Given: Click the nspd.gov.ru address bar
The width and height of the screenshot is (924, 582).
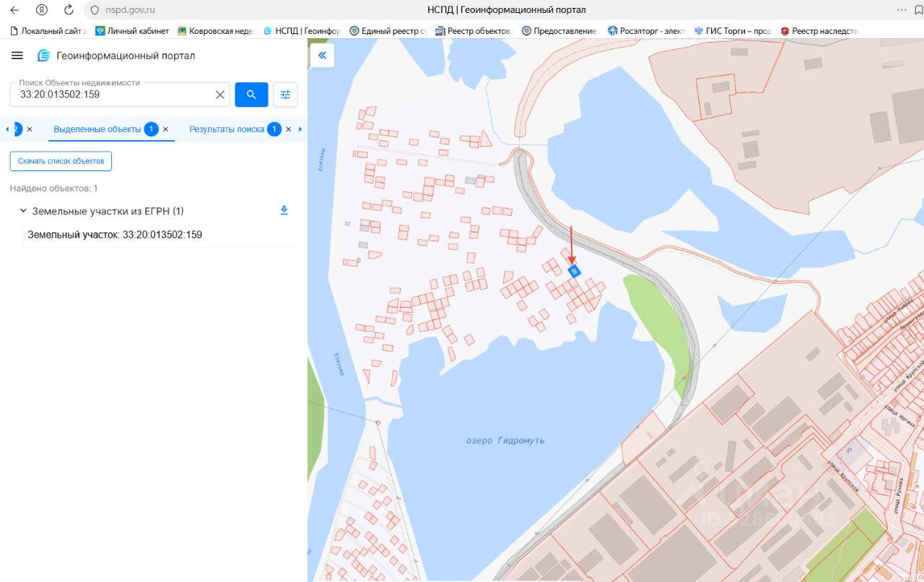Looking at the screenshot, I should 130,10.
